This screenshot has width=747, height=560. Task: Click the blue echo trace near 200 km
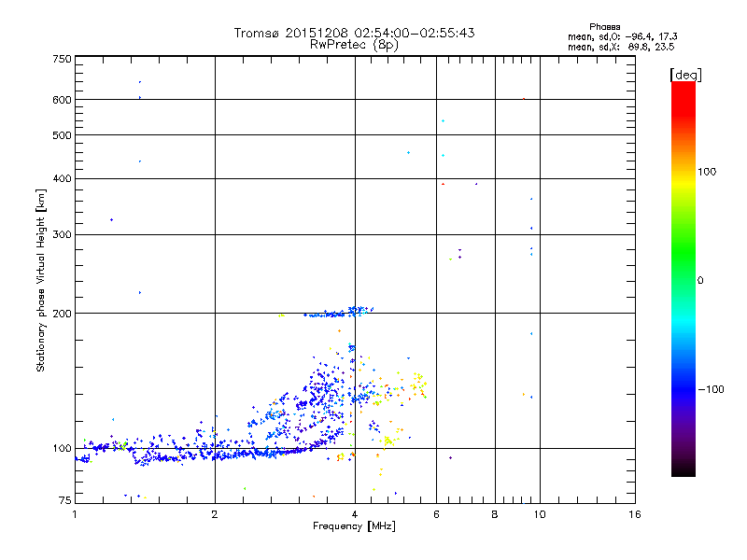[x=339, y=312]
